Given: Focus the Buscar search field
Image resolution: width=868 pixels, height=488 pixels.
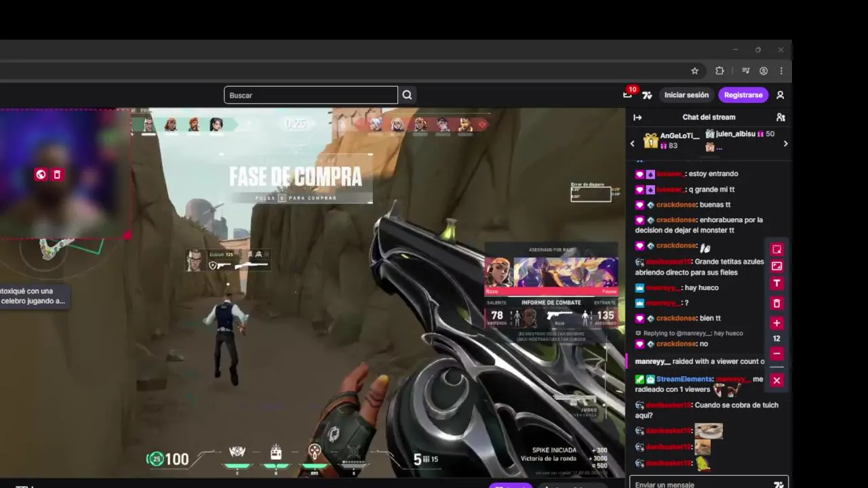Looking at the screenshot, I should (x=311, y=95).
